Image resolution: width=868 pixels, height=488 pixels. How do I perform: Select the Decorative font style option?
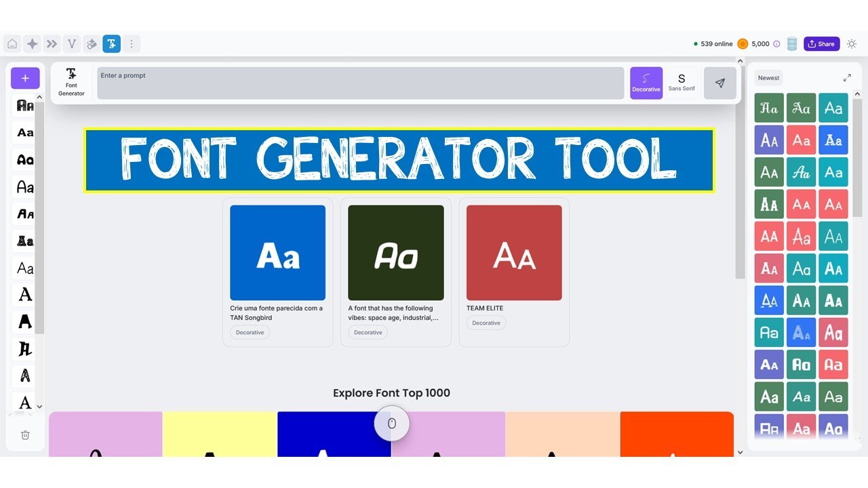(x=646, y=83)
